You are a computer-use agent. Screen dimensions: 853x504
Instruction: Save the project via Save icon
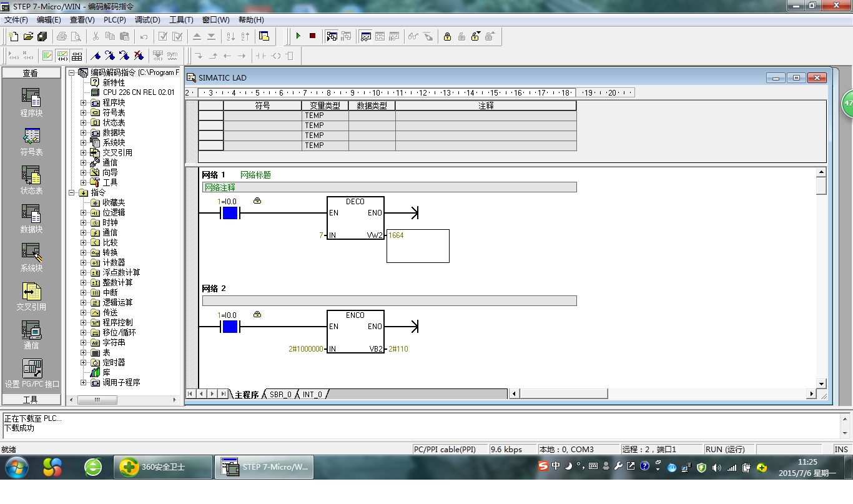tap(42, 37)
